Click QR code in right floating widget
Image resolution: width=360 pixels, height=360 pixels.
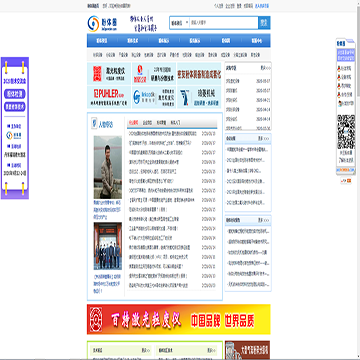click(346, 132)
